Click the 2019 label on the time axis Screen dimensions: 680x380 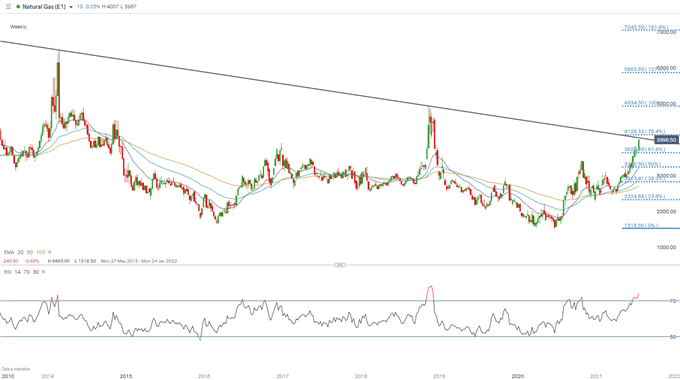click(439, 376)
